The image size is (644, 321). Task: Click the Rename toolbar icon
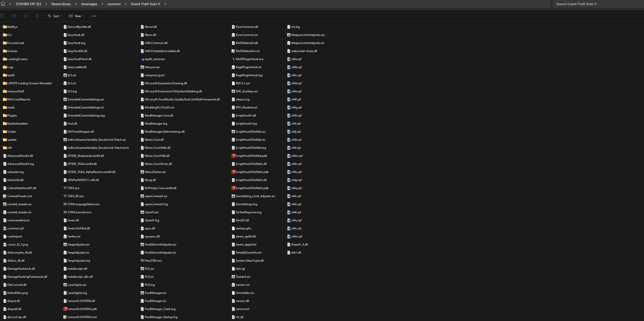click(13, 16)
